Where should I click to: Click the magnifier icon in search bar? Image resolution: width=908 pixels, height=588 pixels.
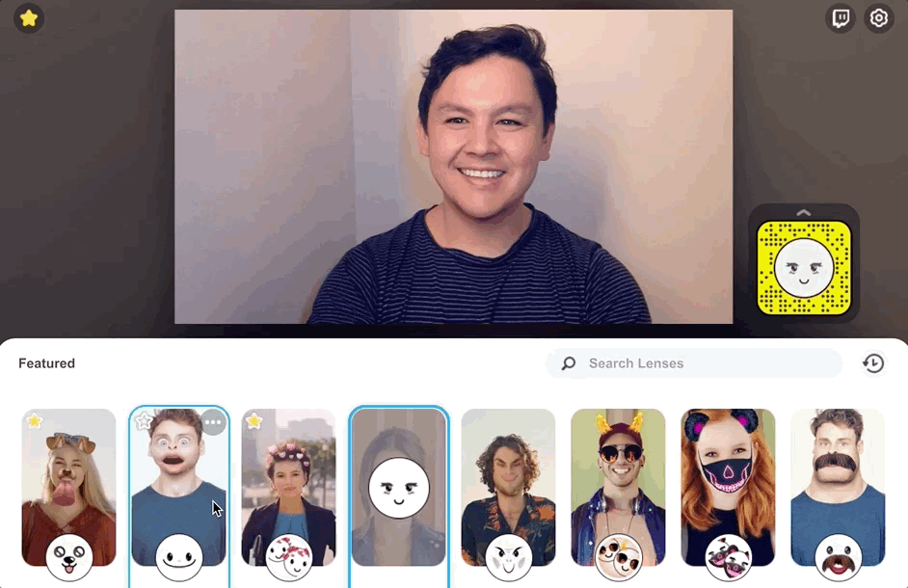click(569, 363)
